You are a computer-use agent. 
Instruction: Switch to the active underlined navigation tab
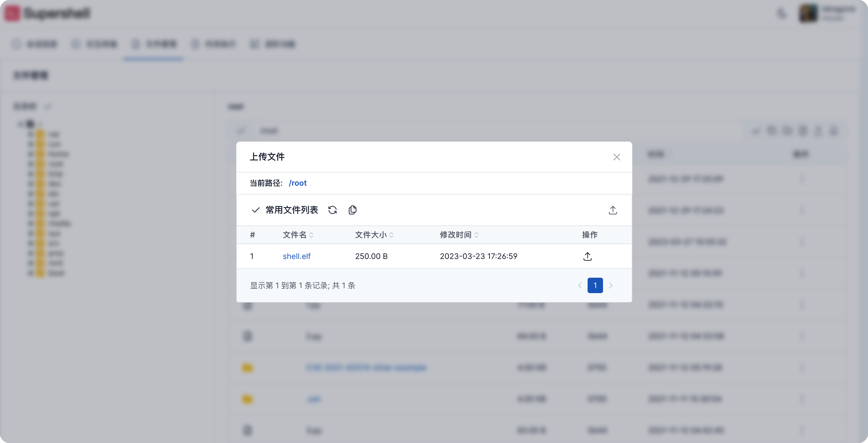(x=154, y=44)
